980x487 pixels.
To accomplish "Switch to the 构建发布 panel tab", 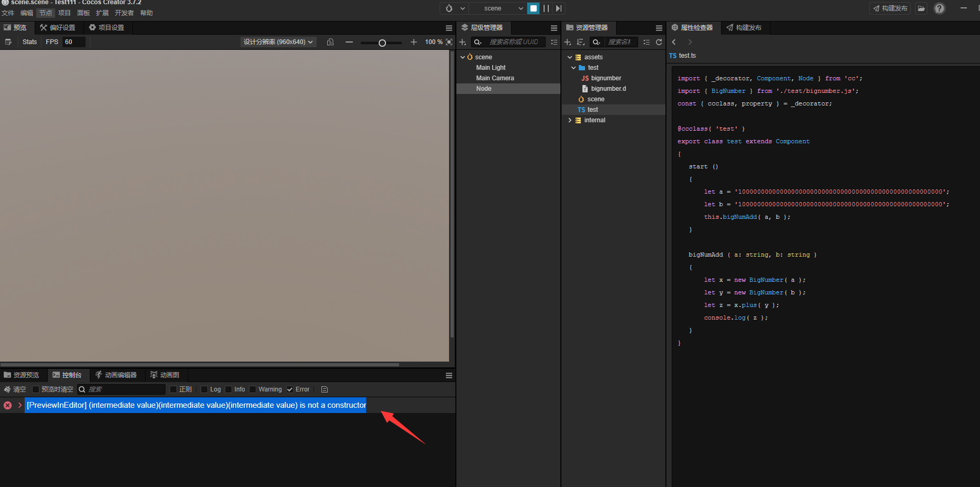I will pos(744,28).
